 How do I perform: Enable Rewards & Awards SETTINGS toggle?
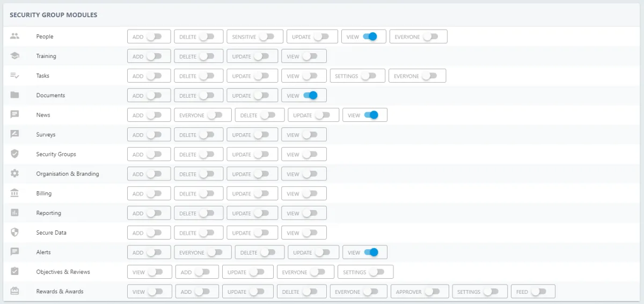491,292
